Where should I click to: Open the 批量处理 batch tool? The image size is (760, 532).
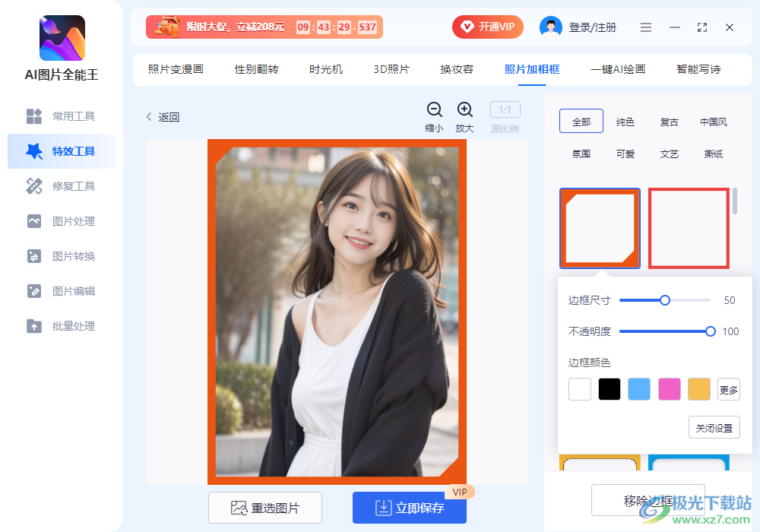61,326
